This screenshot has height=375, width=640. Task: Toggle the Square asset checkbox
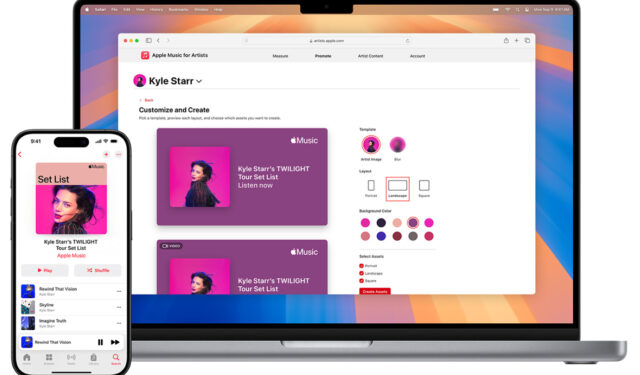tap(361, 280)
